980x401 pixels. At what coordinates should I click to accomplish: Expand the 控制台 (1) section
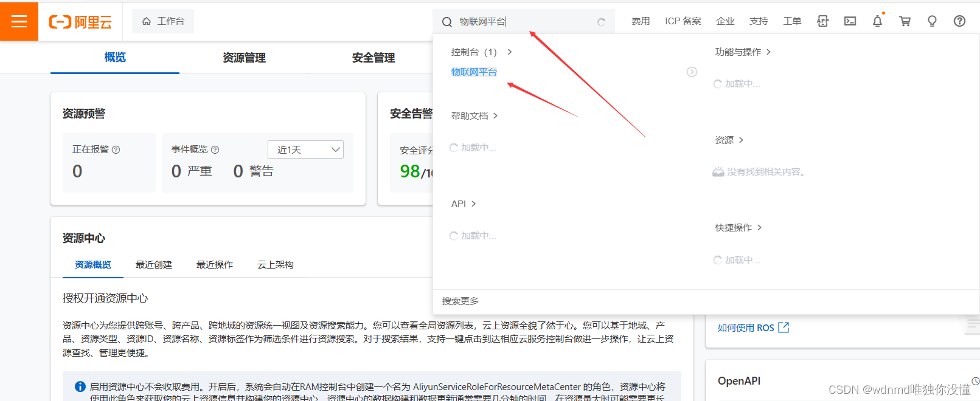pyautogui.click(x=481, y=52)
